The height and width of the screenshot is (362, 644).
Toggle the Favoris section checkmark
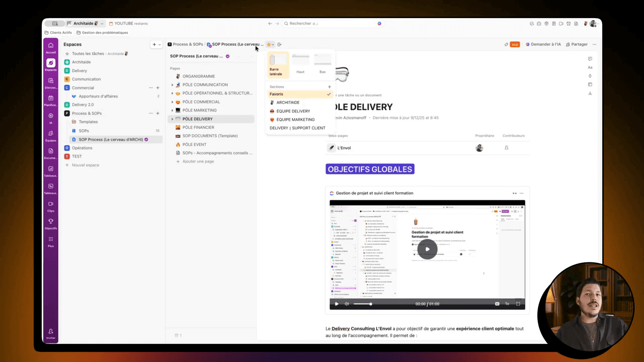(x=329, y=94)
